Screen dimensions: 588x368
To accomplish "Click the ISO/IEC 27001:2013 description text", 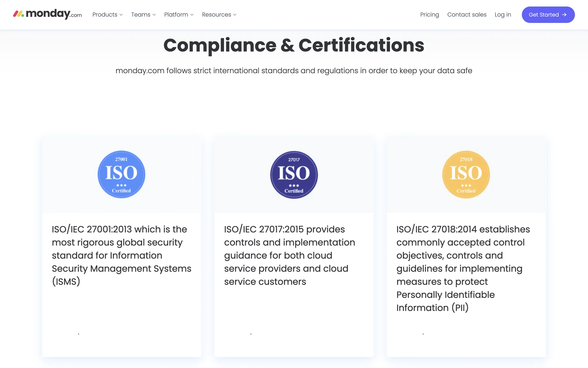I will point(121,255).
